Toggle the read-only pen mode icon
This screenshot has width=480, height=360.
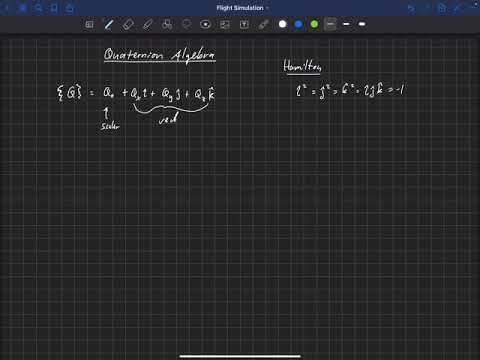tap(457, 8)
